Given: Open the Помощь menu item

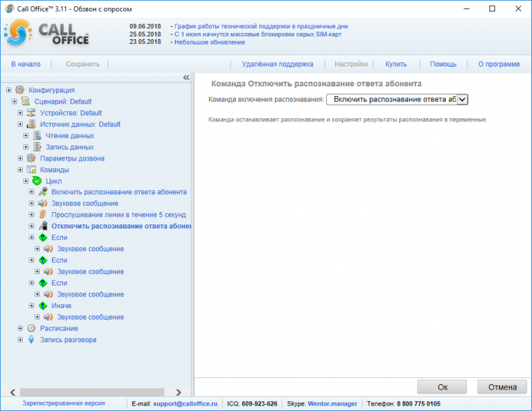Looking at the screenshot, I should pos(443,64).
